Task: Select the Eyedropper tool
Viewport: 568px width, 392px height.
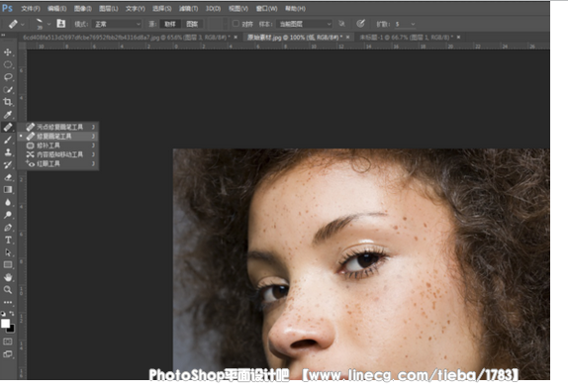Action: (8, 115)
